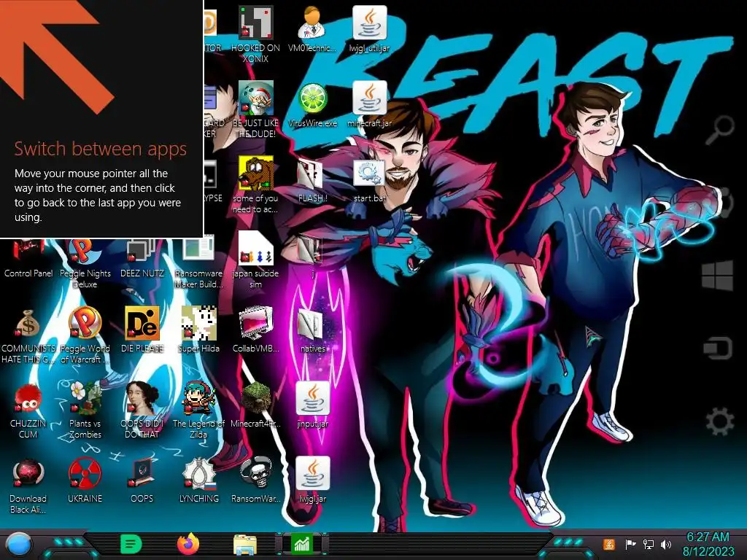This screenshot has width=747, height=560.
Task: Open the DEEZ NUTZ desktop icon
Action: tap(142, 252)
